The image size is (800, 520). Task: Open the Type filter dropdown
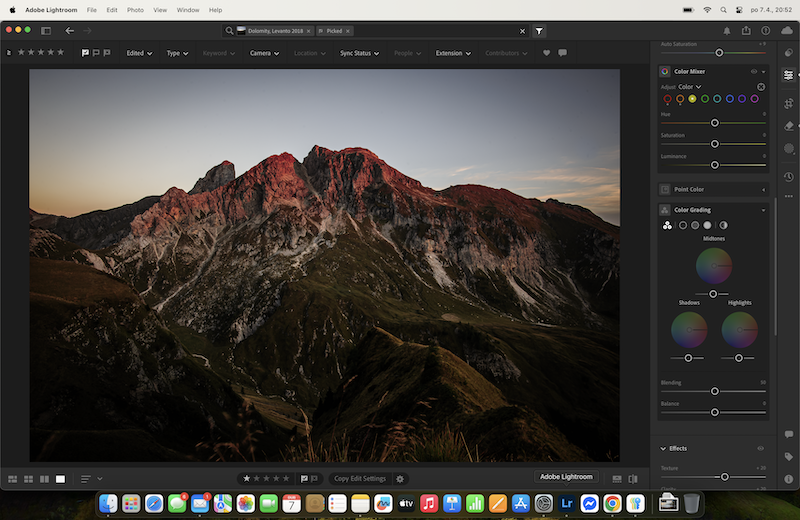point(177,53)
